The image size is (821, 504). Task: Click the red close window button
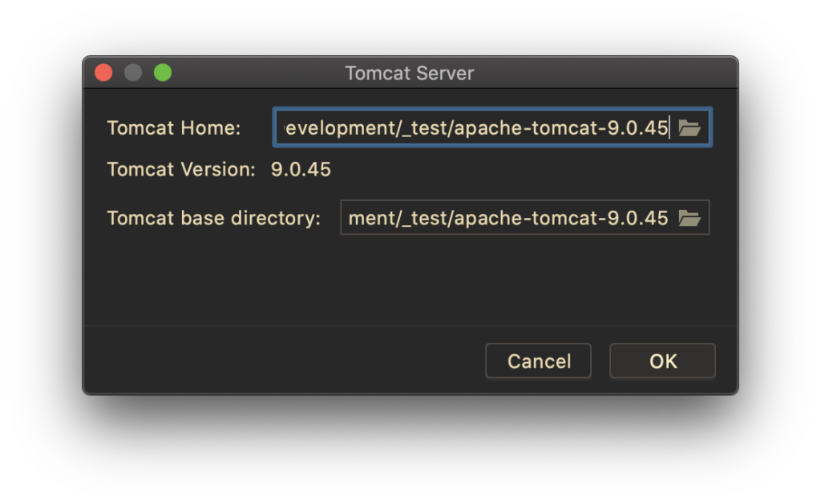(x=103, y=73)
